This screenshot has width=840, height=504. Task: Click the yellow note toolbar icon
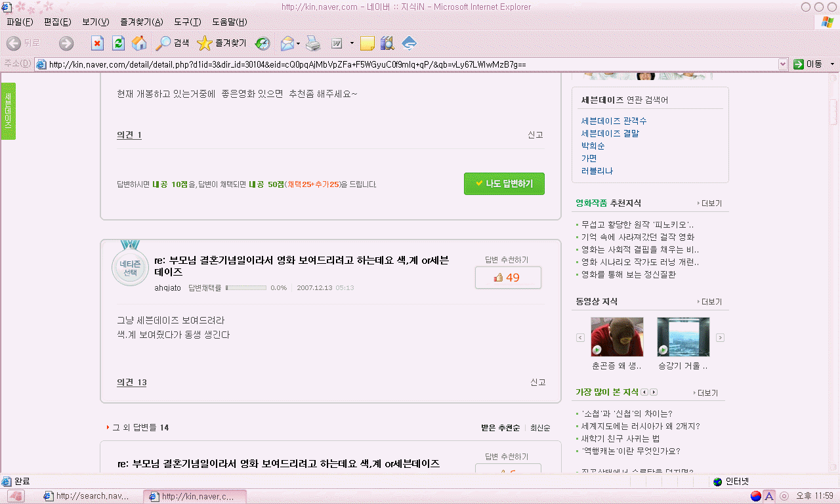[367, 43]
